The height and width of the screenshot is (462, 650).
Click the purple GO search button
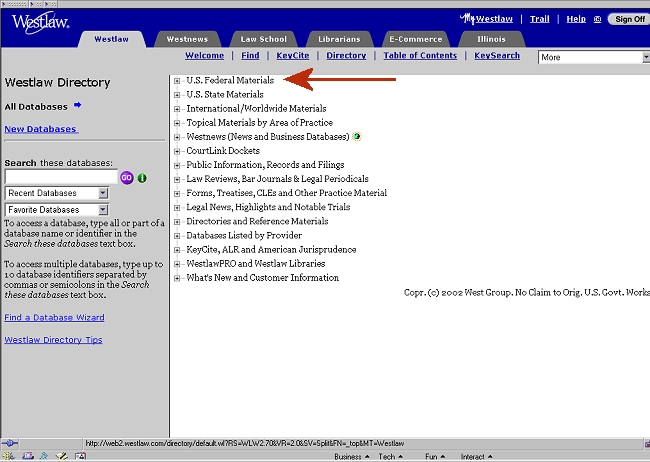[127, 178]
